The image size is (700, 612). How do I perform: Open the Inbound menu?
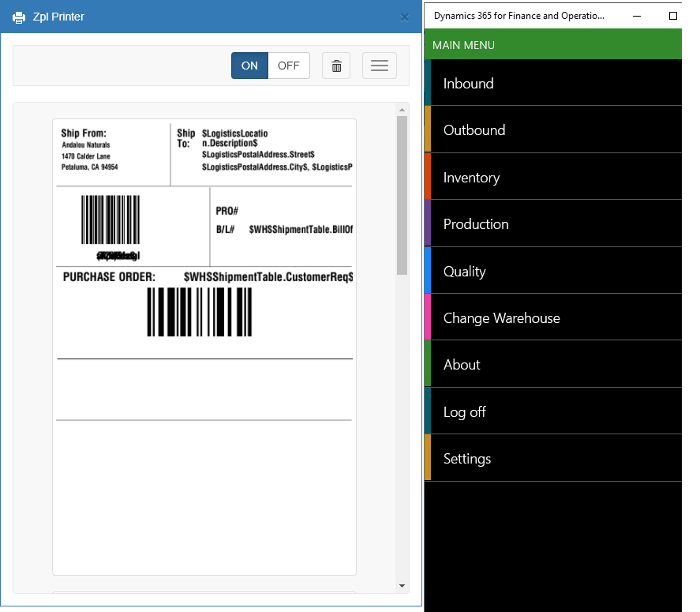pos(552,83)
